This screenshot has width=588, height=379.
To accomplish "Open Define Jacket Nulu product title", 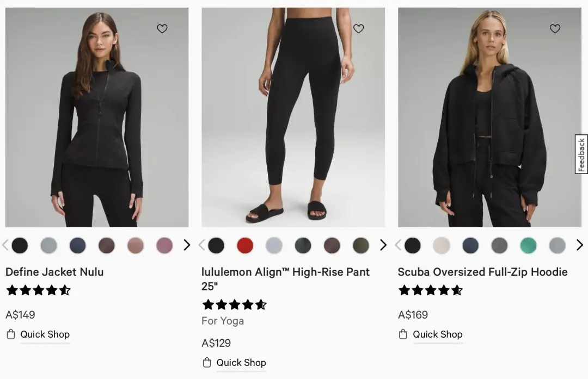I will coord(54,272).
